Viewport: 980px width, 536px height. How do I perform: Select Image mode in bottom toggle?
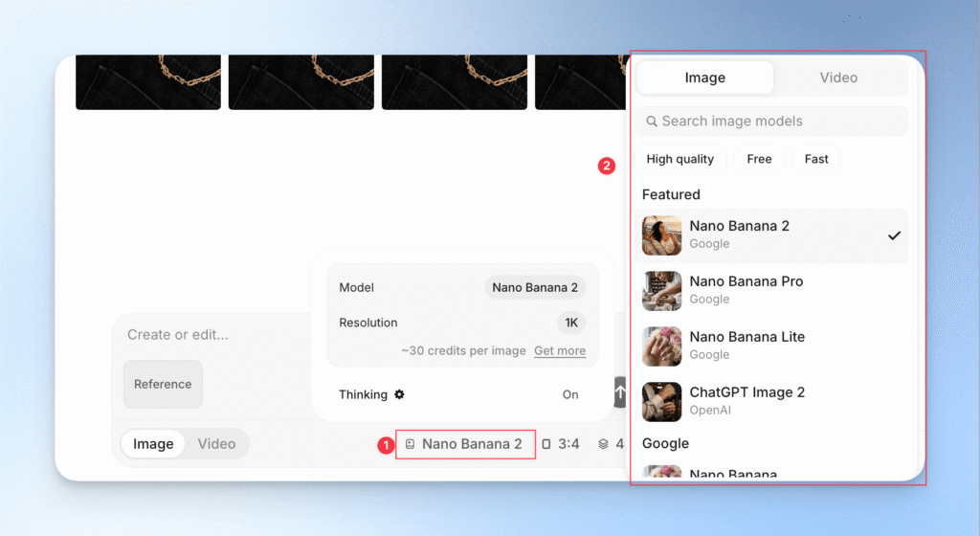(x=153, y=444)
